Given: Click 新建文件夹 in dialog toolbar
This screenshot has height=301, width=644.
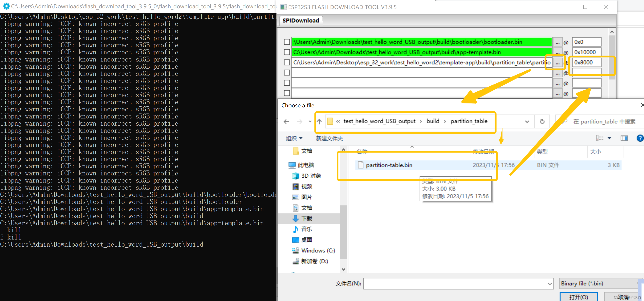Looking at the screenshot, I should 329,138.
